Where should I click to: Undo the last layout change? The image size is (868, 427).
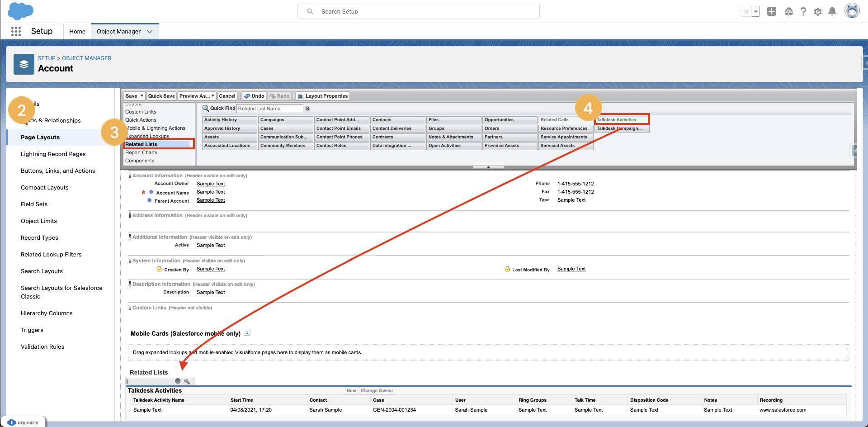pyautogui.click(x=254, y=96)
